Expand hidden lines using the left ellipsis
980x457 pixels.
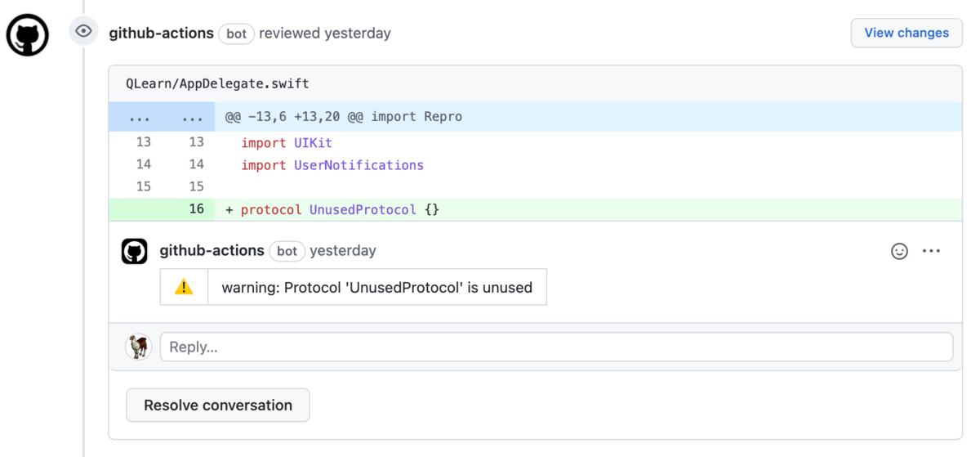[x=139, y=117]
